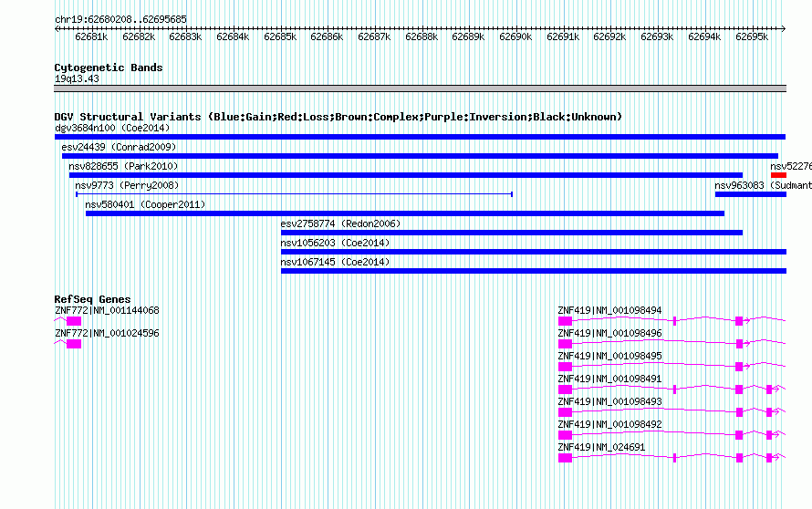
Task: Click first exon of ZNF419 NM_001098492
Action: tap(565, 435)
